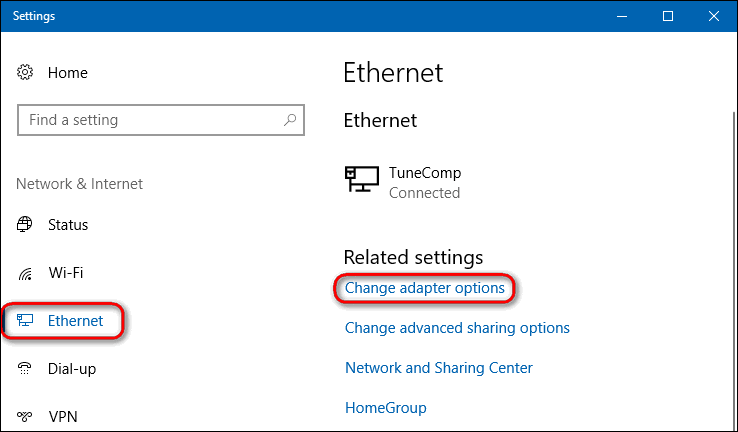Click the Find a setting search box
Image resolution: width=738 pixels, height=432 pixels.
coord(150,120)
